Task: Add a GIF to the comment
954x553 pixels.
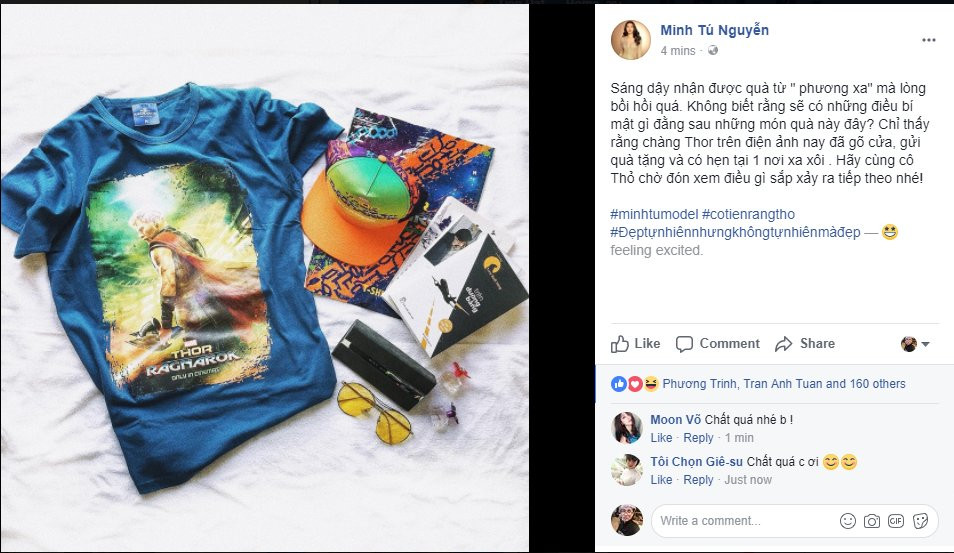Action: point(896,521)
